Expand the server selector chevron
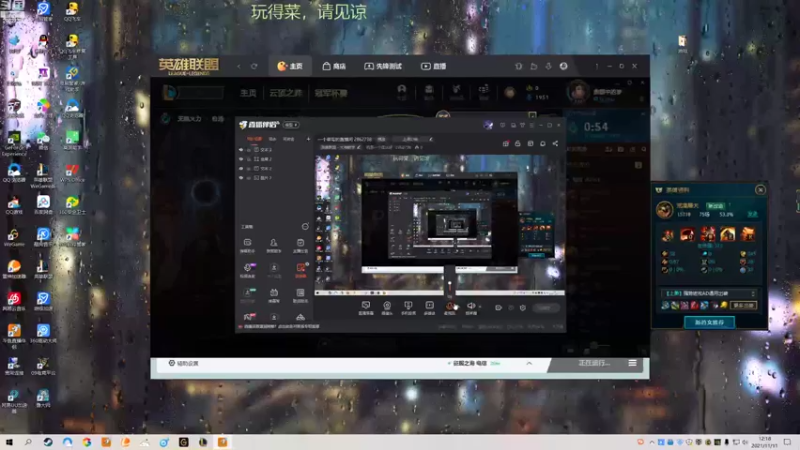This screenshot has height=450, width=800. [529, 363]
